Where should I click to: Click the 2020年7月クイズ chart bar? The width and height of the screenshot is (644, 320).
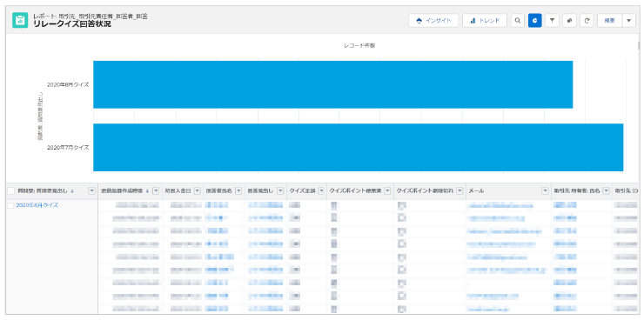(359, 147)
